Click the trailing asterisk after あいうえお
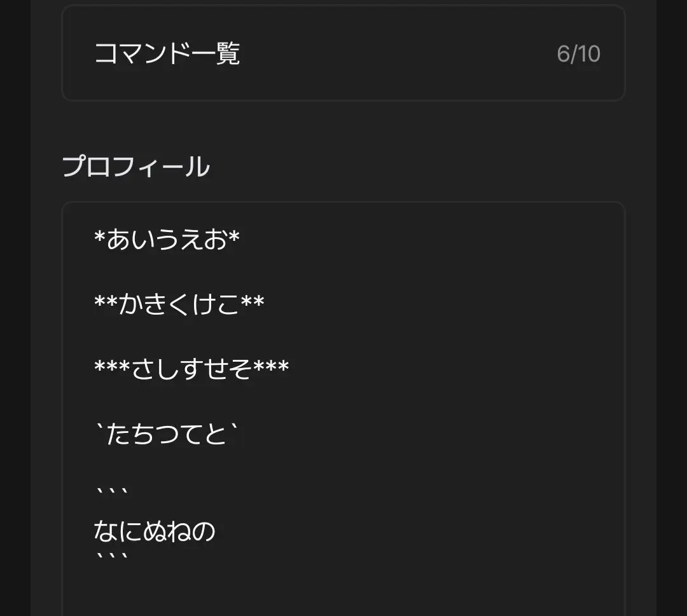The image size is (687, 616). 233,236
